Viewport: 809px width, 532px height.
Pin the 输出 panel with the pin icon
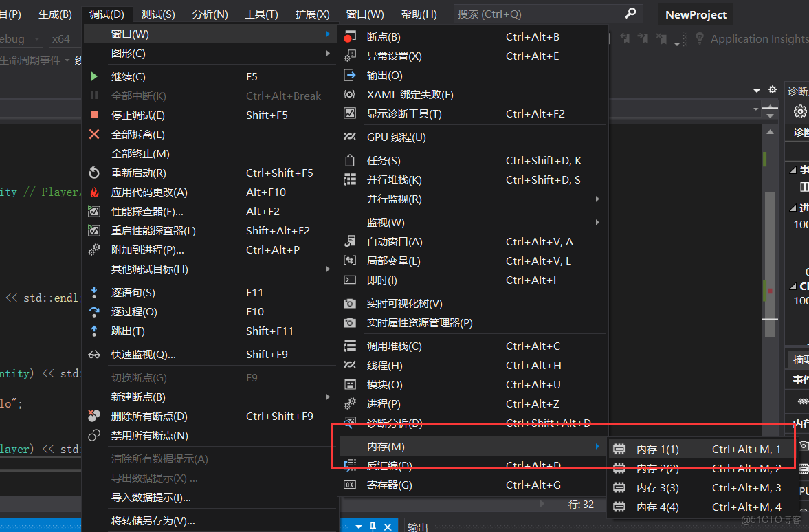[374, 525]
